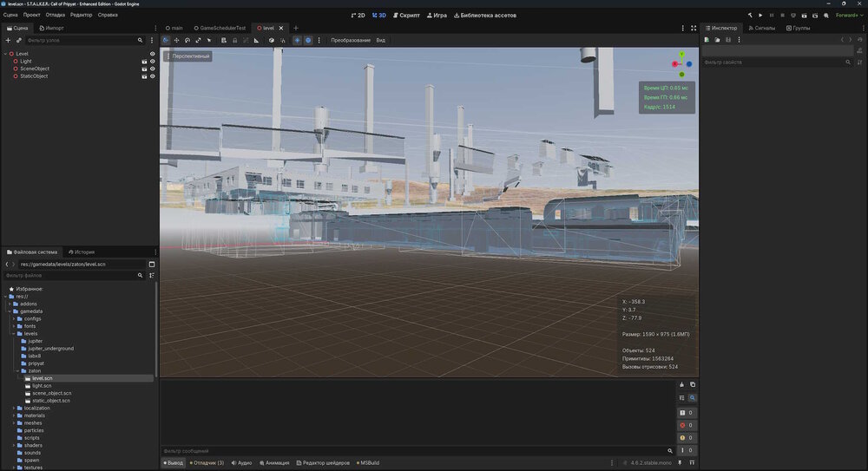The image size is (868, 471).
Task: Add a new node with the plus icon
Action: click(8, 41)
